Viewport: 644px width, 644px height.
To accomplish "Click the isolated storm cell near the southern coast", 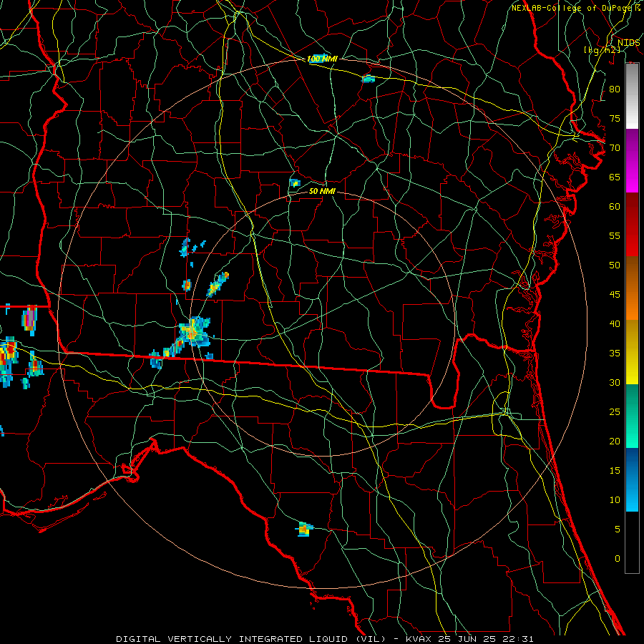I will pos(304,529).
